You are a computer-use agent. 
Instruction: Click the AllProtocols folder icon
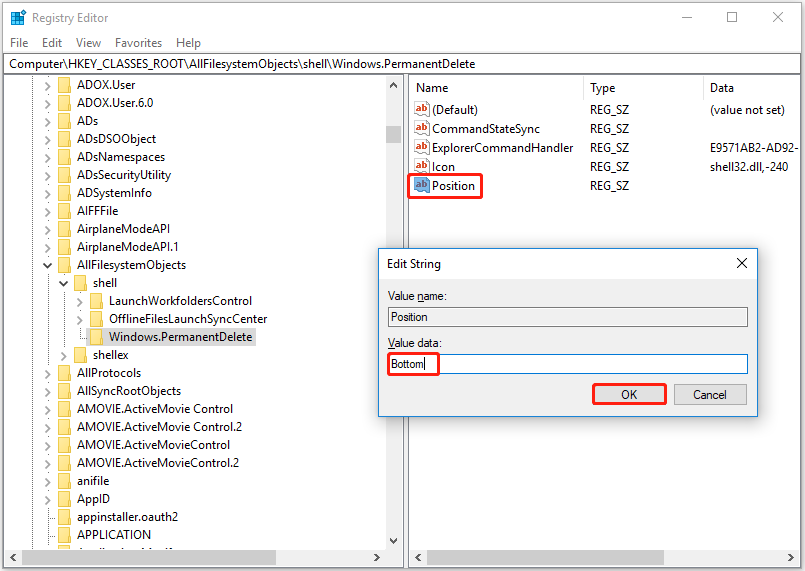[65, 373]
